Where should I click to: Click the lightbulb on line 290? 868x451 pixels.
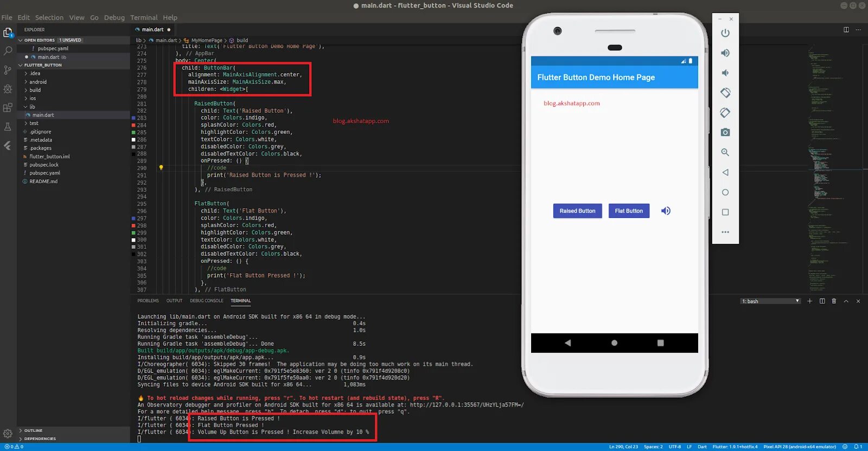[161, 167]
